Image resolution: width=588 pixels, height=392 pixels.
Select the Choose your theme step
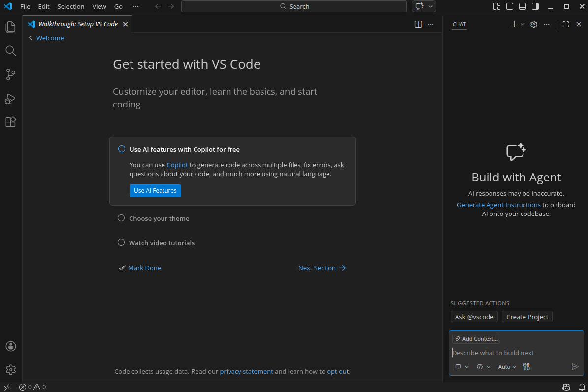click(159, 218)
